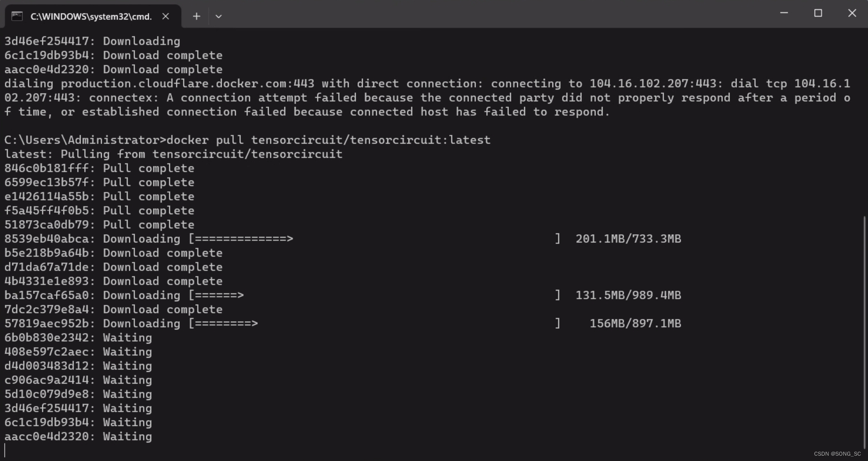This screenshot has width=868, height=461.
Task: Click the small command-prompt glyph on the tab
Action: tap(17, 16)
